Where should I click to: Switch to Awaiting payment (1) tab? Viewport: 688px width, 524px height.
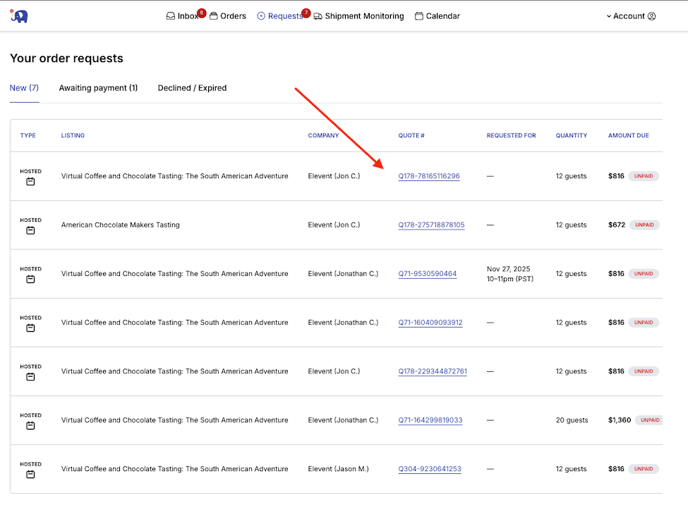click(98, 88)
